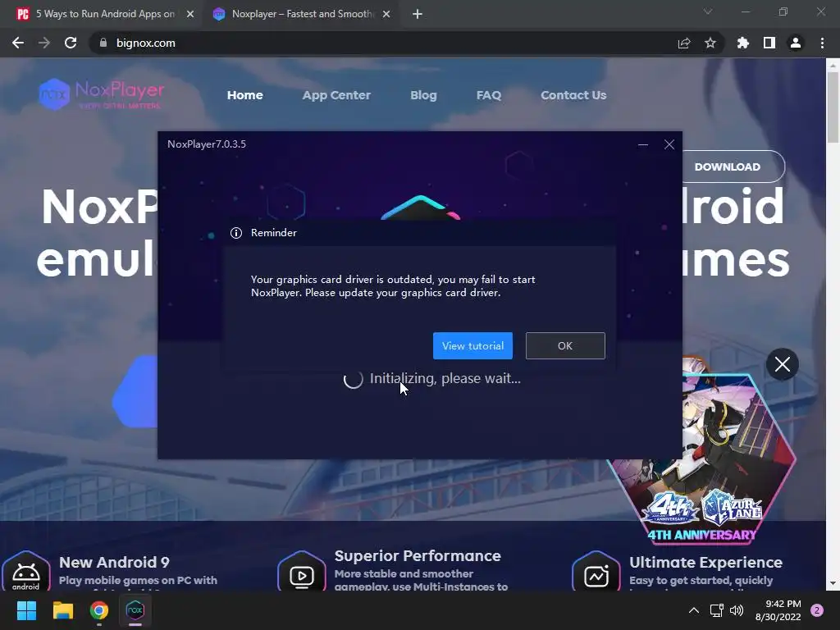Share this page using the share icon
This screenshot has height=630, width=840.
tap(684, 43)
